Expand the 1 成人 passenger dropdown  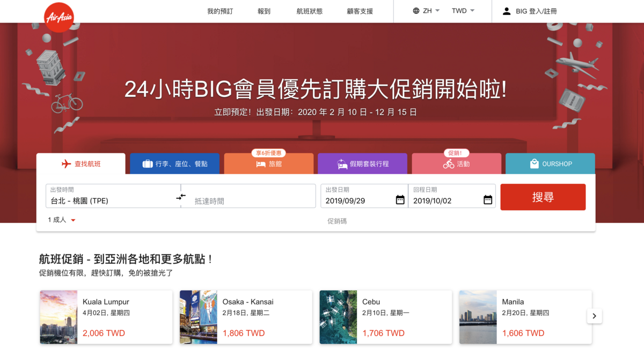62,220
